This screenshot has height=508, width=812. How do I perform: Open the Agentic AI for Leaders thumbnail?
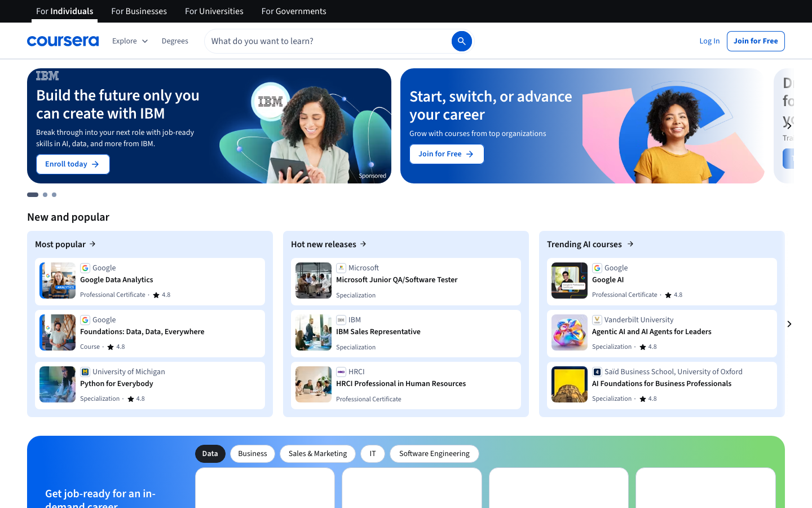pos(570,332)
